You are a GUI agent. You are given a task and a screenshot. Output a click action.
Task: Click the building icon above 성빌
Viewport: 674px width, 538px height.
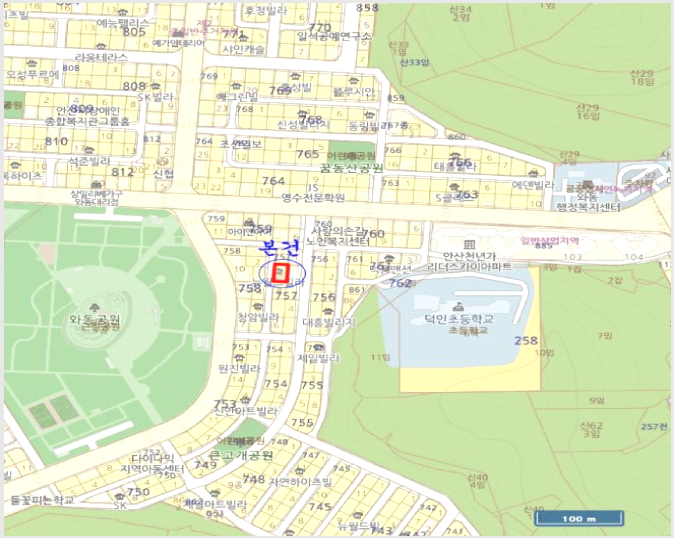[294, 76]
